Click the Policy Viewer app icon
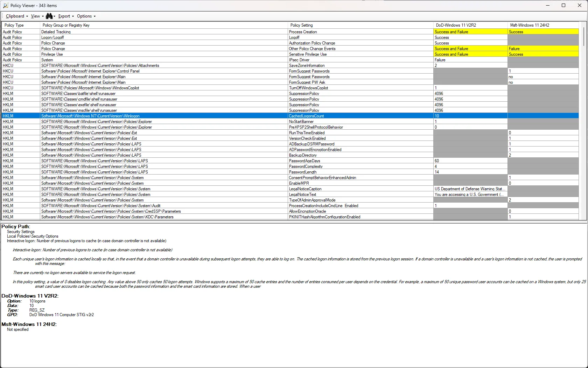The width and height of the screenshot is (588, 368). [x=6, y=5]
